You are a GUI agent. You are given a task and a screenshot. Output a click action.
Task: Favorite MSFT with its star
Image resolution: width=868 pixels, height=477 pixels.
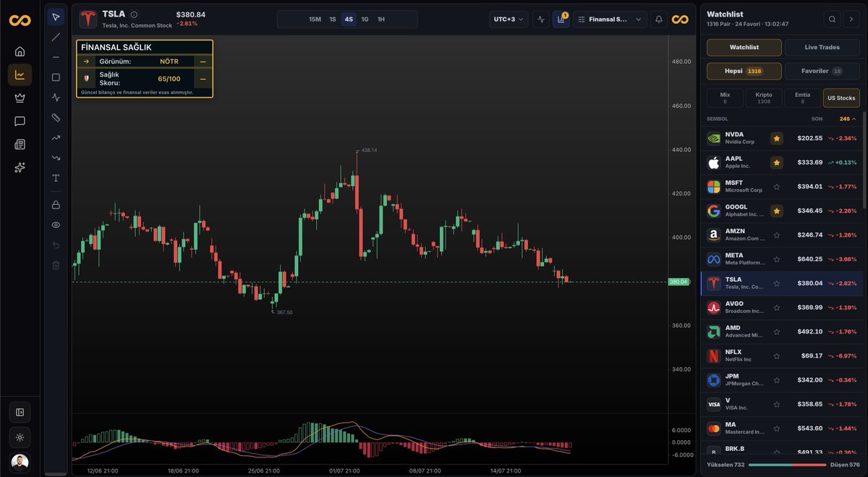click(776, 187)
